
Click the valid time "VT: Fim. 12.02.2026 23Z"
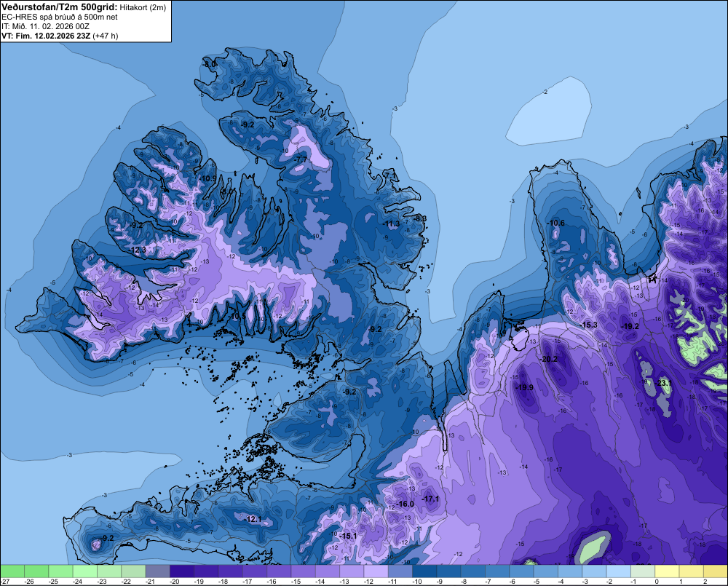click(47, 36)
